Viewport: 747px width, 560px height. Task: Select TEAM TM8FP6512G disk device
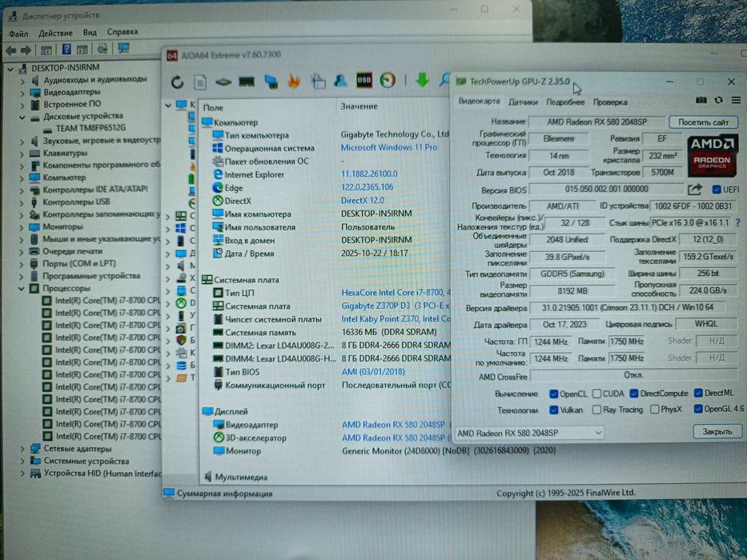[90, 128]
